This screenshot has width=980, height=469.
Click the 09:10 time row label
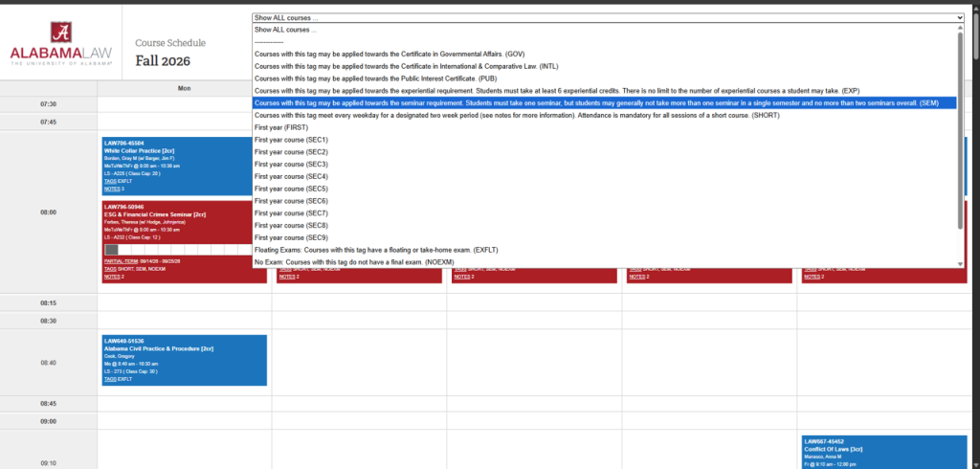tap(48, 463)
